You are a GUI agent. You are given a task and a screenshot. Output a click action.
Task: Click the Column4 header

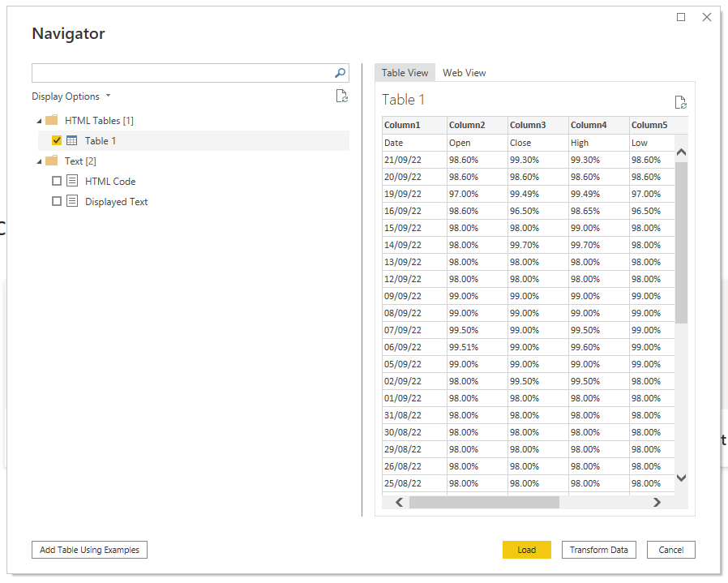click(x=599, y=125)
